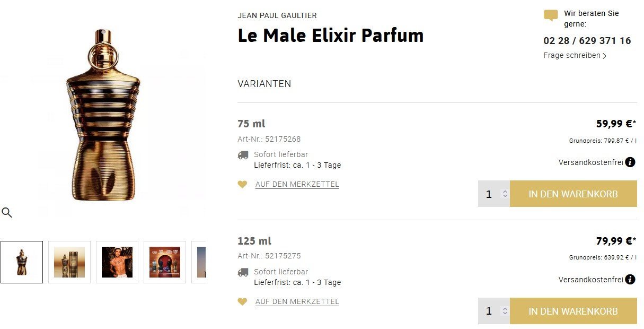Click heart icon for 75 ml variant
The width and height of the screenshot is (644, 329).
click(x=242, y=185)
